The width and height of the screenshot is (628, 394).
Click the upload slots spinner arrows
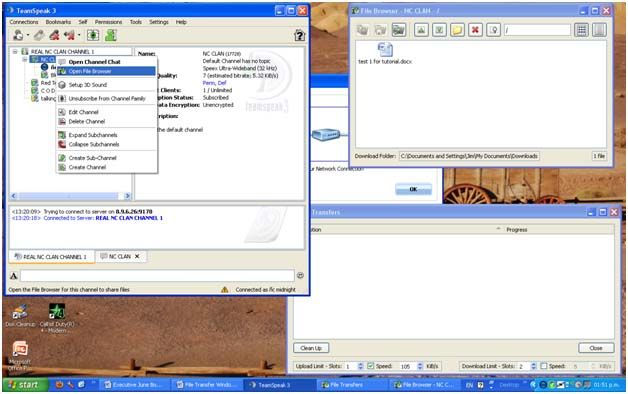360,366
